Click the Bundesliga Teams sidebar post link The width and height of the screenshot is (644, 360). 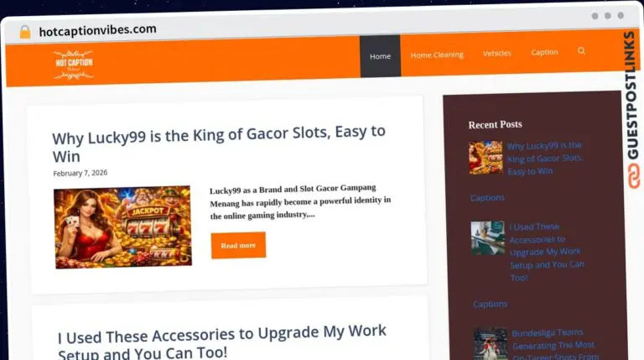pyautogui.click(x=554, y=345)
